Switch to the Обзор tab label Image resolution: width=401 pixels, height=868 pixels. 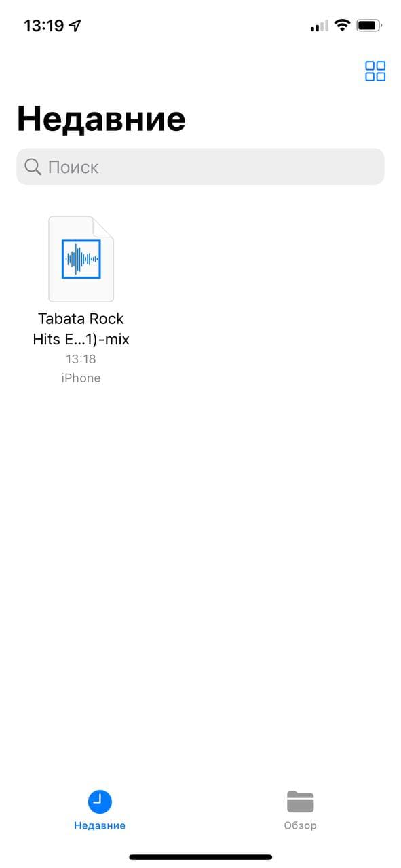300,825
